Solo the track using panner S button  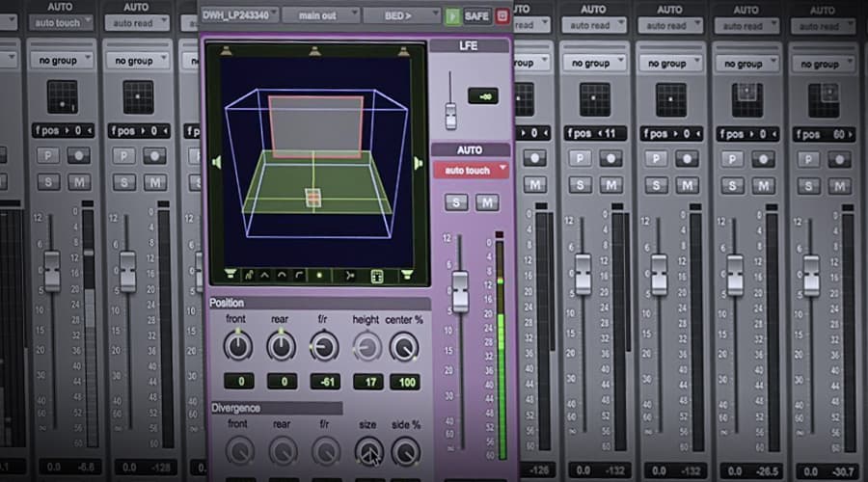pos(456,202)
